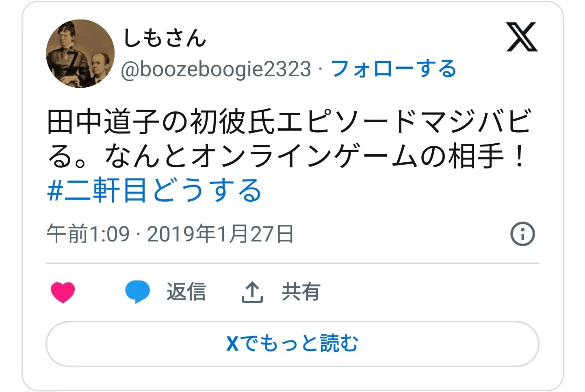
Task: Click the divider line above the action row
Action: tap(292, 263)
